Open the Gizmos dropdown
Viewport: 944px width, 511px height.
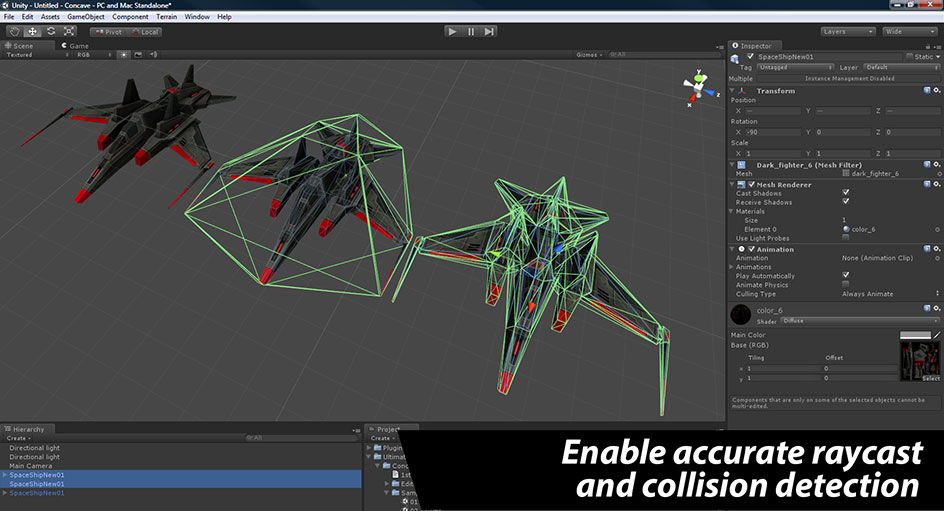coord(589,55)
